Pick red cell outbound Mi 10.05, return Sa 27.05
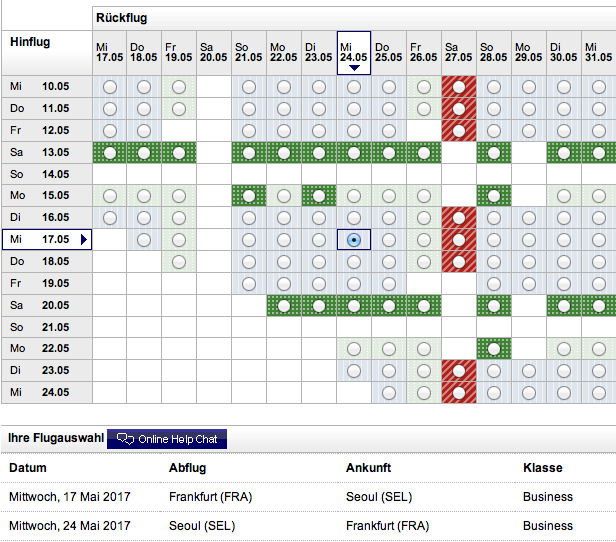Screen dimensions: 616x542 point(458,87)
